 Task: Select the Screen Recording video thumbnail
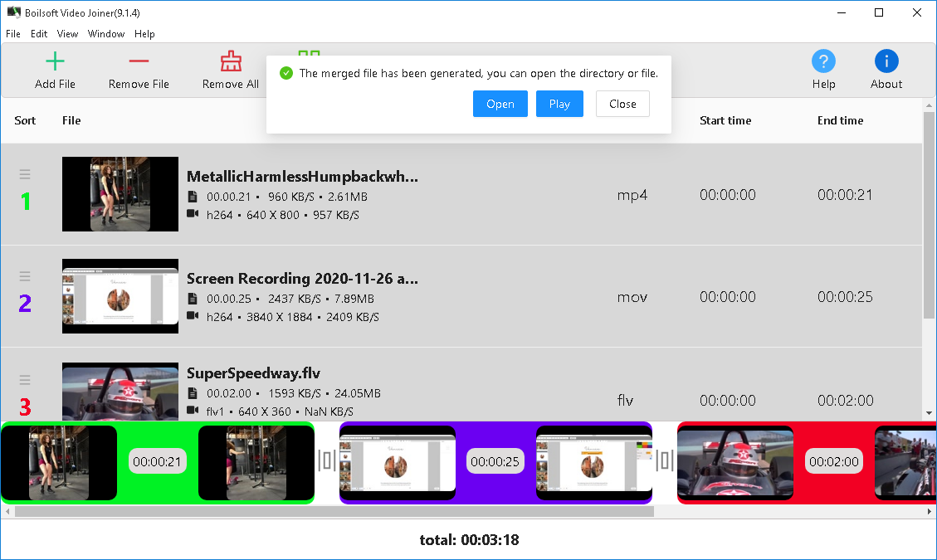[x=120, y=296]
